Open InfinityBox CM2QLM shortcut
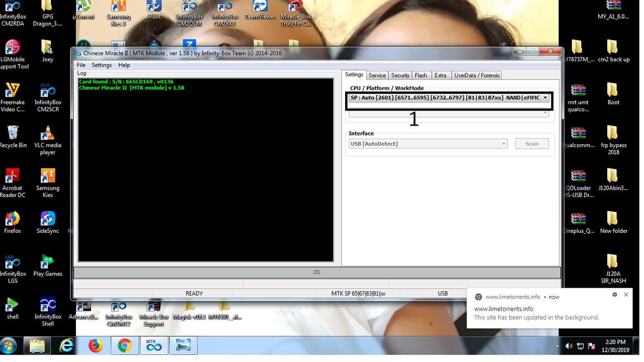 pyautogui.click(x=189, y=14)
